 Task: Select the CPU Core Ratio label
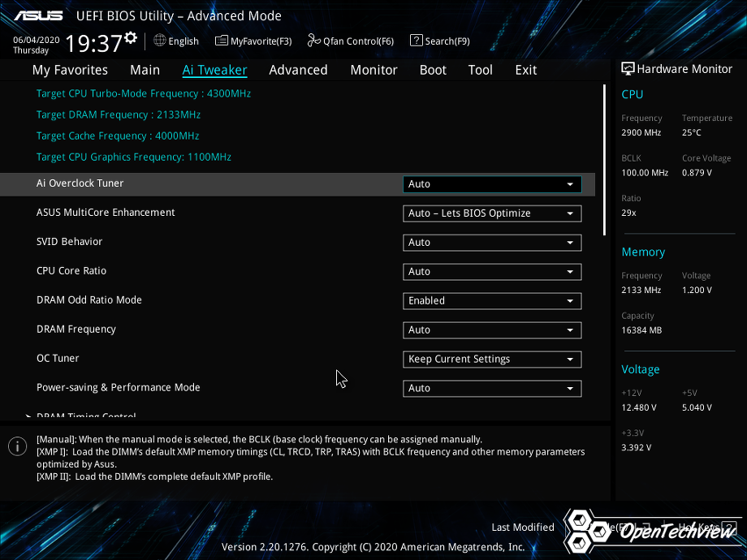tap(71, 270)
